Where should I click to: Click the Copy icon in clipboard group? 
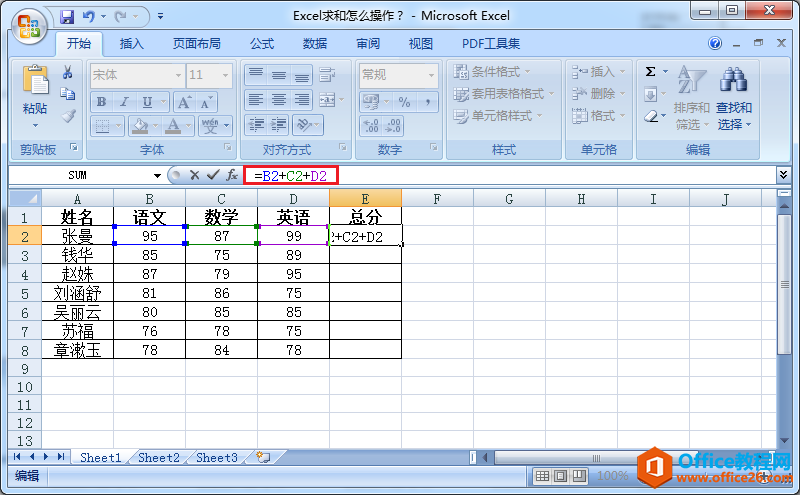click(x=67, y=94)
